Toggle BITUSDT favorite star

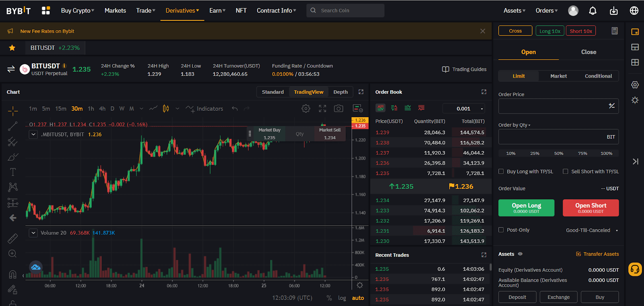(12, 48)
